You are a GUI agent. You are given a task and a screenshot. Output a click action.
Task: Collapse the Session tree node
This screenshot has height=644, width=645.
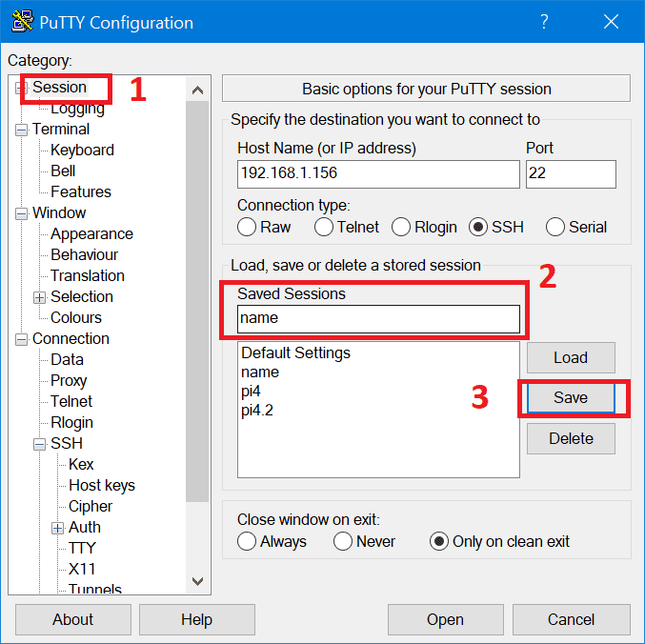tap(22, 88)
